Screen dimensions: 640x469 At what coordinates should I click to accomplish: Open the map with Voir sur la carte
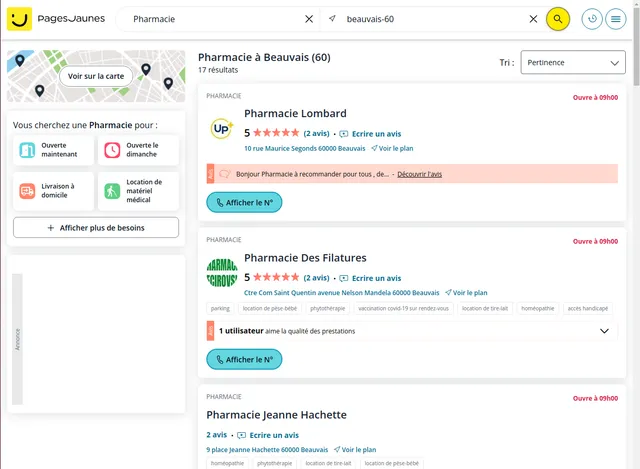tap(96, 76)
